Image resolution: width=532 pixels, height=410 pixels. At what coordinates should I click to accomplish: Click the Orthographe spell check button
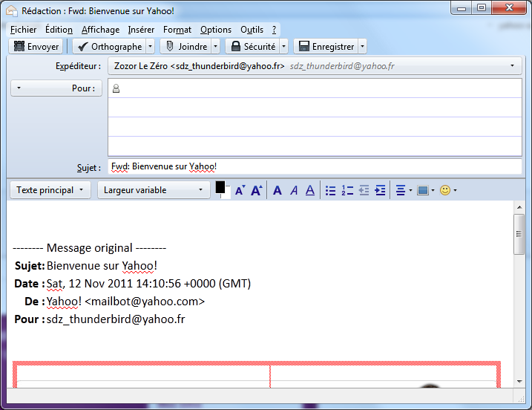[x=109, y=46]
